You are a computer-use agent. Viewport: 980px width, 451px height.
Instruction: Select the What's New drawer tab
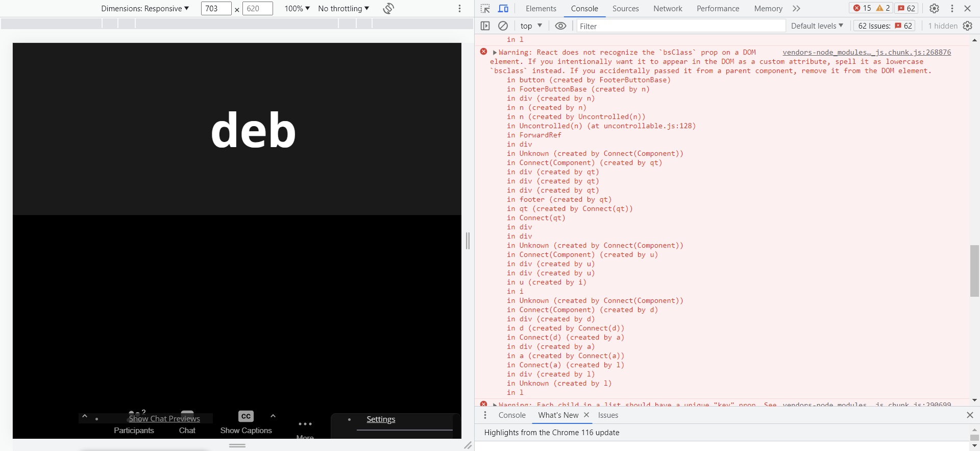pyautogui.click(x=558, y=415)
